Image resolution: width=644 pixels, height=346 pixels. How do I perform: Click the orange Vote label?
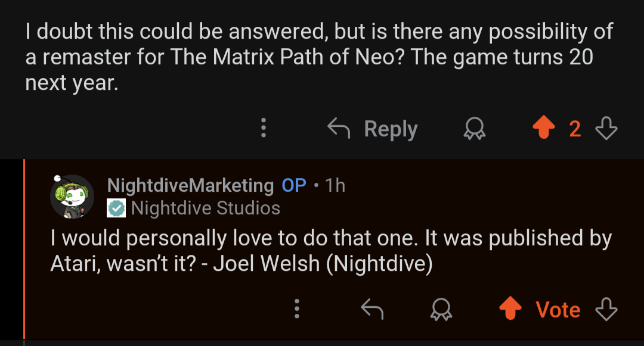tap(558, 309)
